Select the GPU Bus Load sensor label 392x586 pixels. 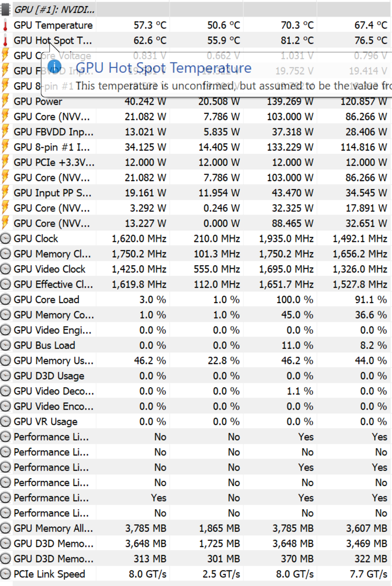(44, 345)
